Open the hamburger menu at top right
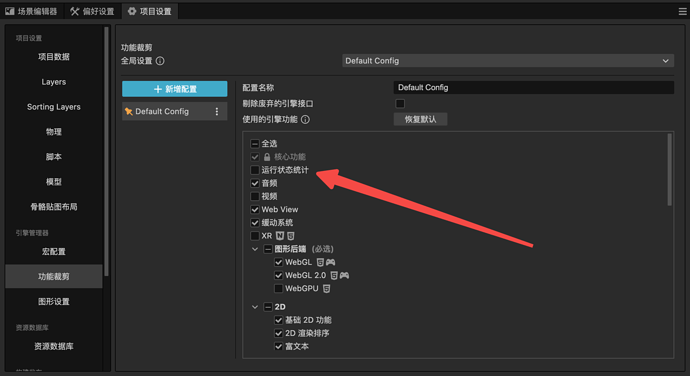The image size is (690, 376). (x=683, y=11)
